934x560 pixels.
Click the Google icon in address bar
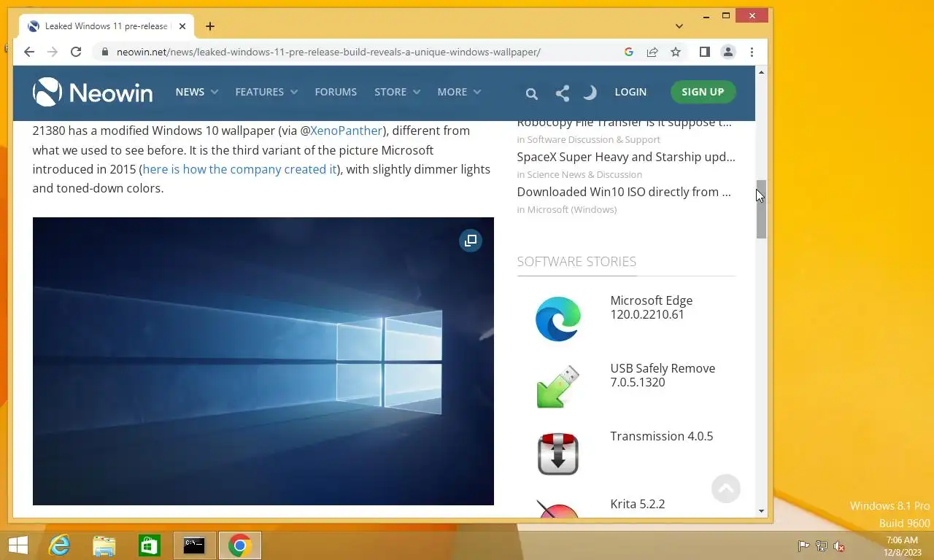(629, 52)
